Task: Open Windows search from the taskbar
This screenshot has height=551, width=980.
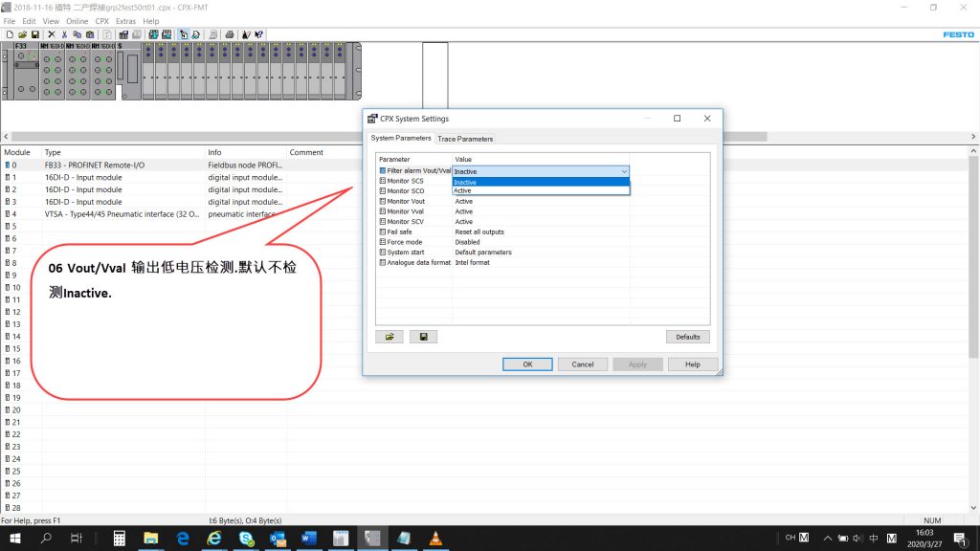Action: pyautogui.click(x=46, y=538)
